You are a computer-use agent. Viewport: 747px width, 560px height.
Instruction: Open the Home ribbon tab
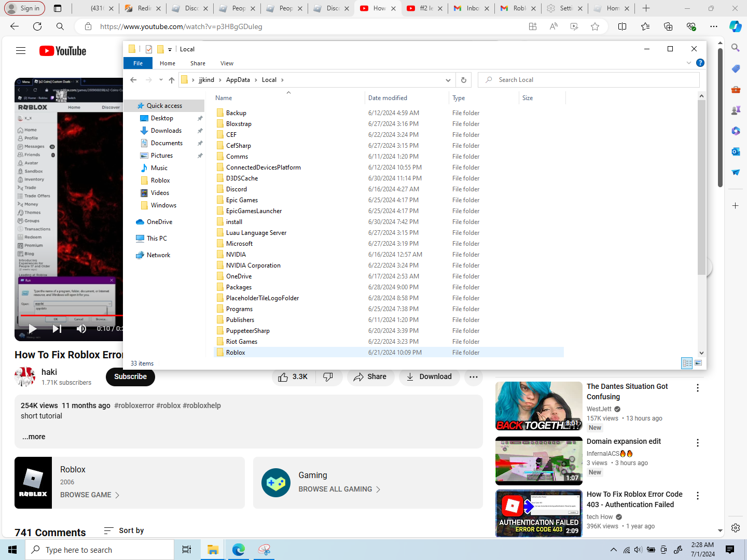(x=168, y=63)
